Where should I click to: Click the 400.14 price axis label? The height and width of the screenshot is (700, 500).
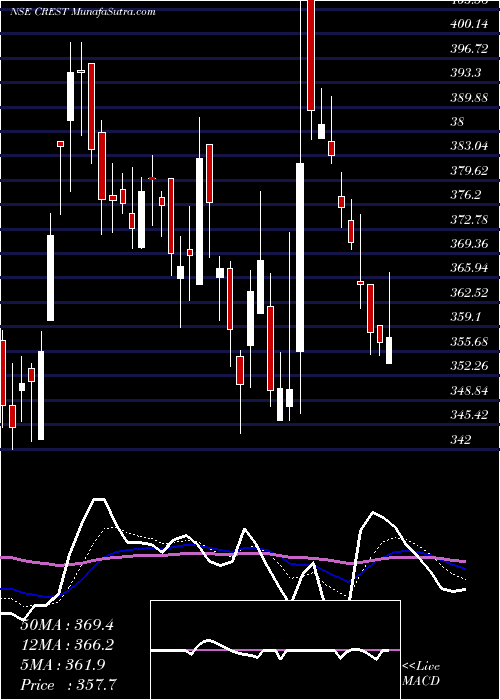pos(469,25)
